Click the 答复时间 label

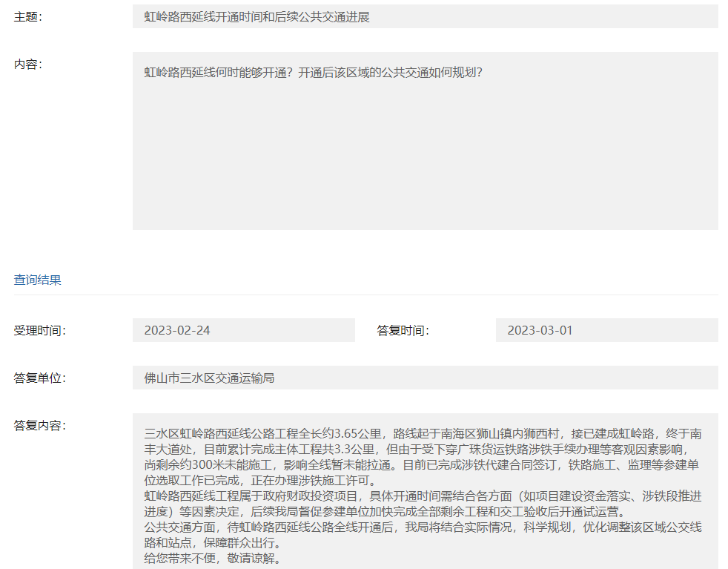tap(403, 331)
